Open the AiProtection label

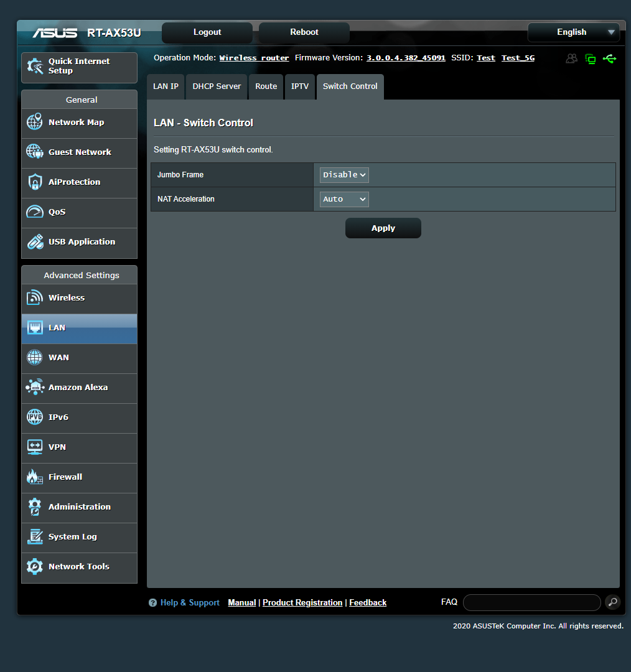click(75, 182)
